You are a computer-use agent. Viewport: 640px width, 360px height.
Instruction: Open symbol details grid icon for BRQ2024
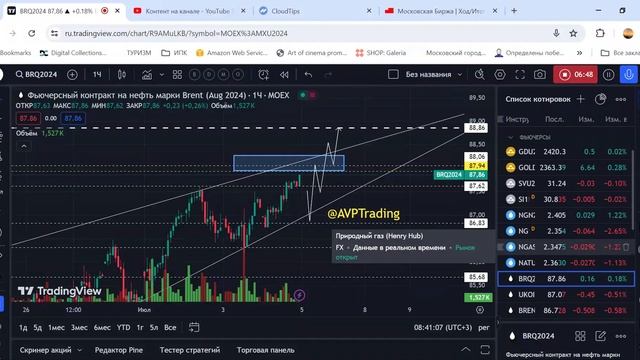tap(580, 336)
